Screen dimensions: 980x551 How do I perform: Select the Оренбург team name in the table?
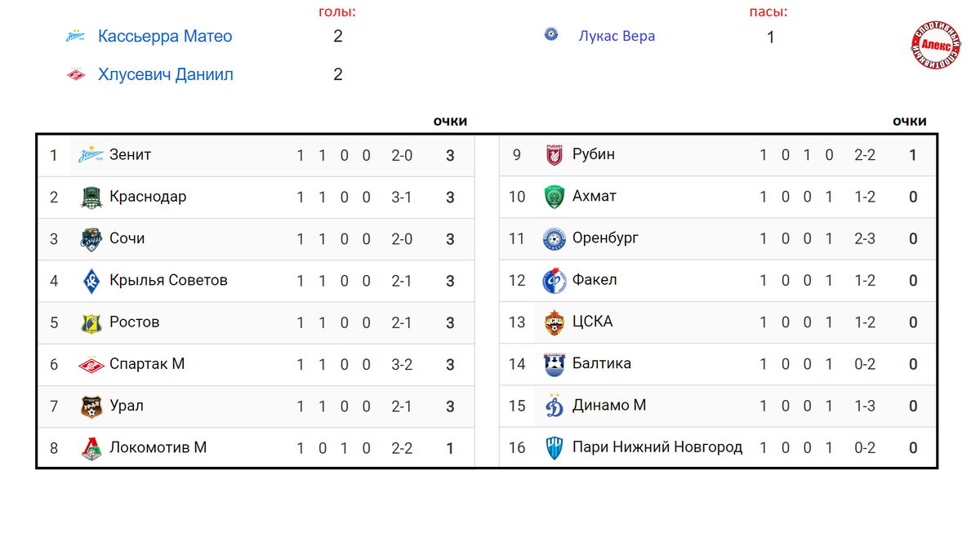coord(606,238)
